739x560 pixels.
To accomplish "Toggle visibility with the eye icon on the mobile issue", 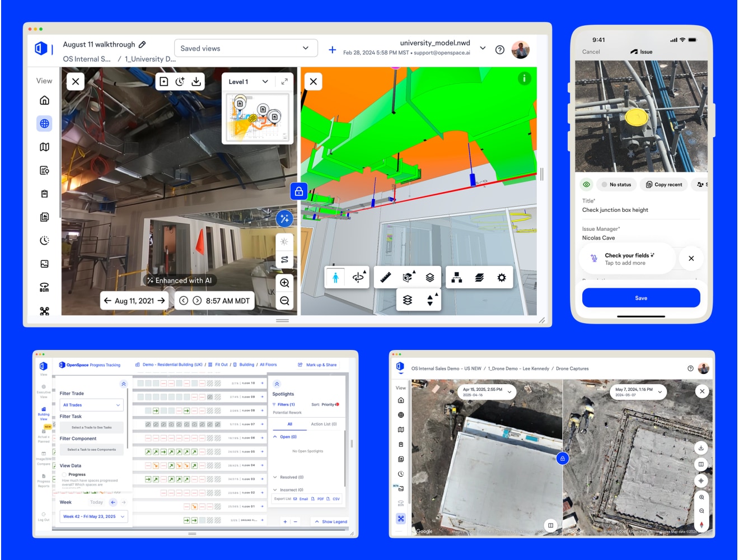I will click(x=586, y=184).
